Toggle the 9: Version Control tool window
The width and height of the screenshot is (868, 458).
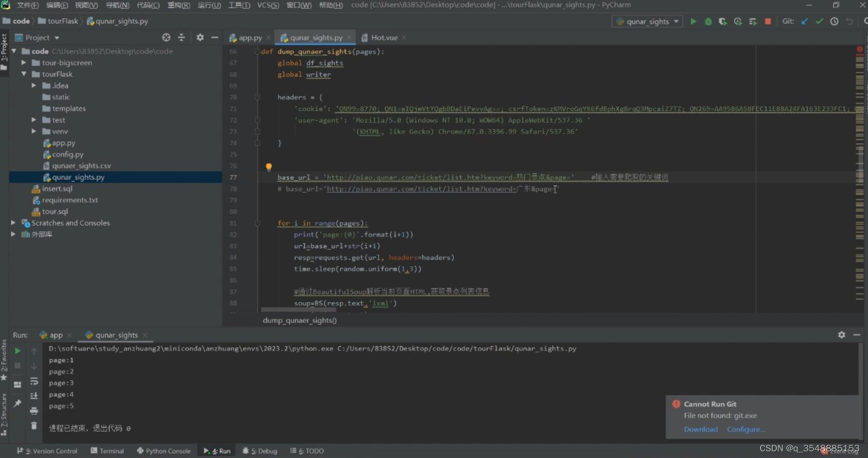point(47,451)
